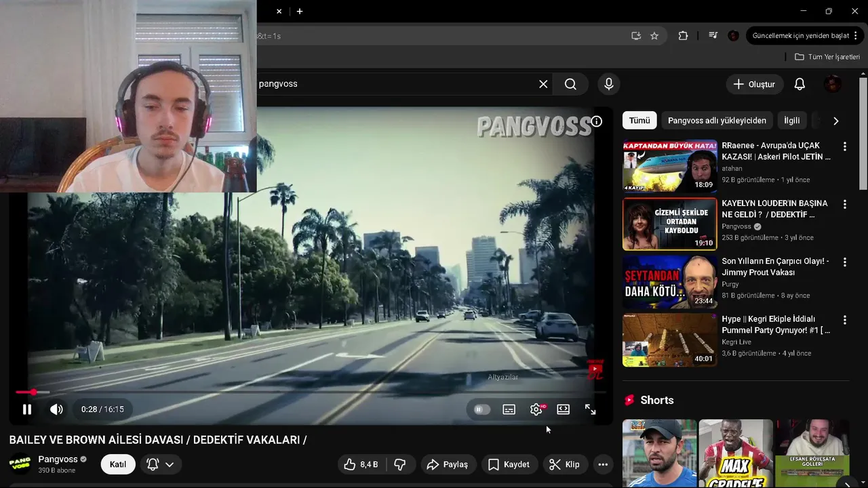Select the İlgili filter chip
868x488 pixels.
(792, 121)
